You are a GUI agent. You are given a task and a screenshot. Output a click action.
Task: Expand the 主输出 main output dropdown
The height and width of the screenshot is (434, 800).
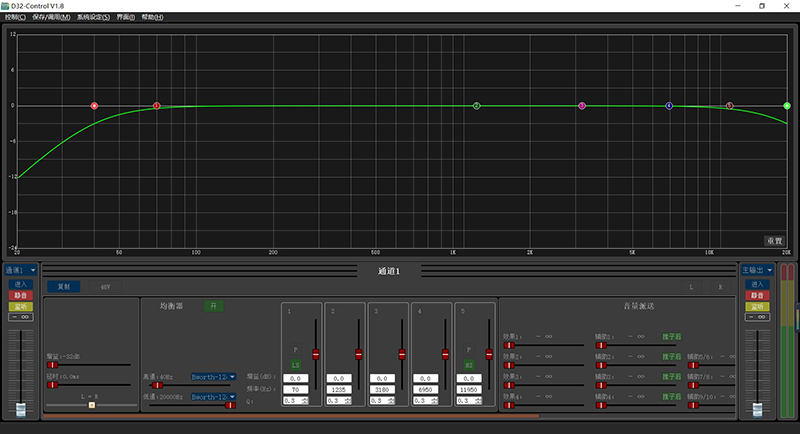[757, 270]
